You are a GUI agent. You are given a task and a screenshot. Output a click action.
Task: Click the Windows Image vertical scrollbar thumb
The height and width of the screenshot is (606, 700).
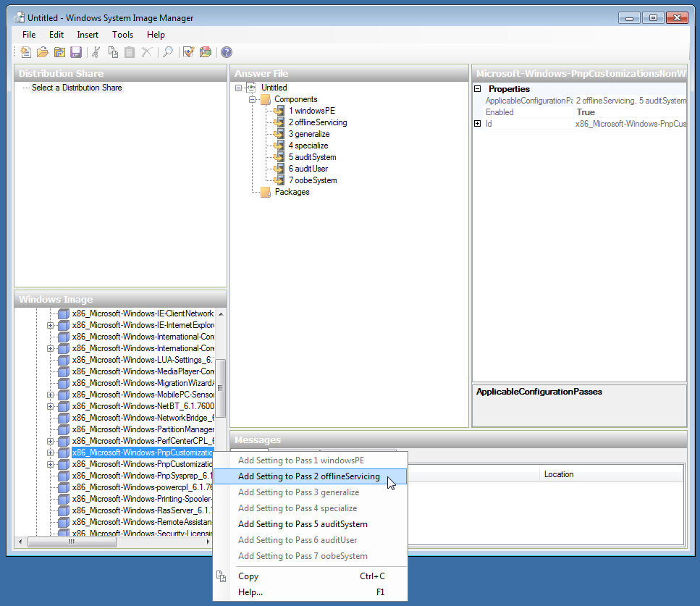tap(221, 388)
